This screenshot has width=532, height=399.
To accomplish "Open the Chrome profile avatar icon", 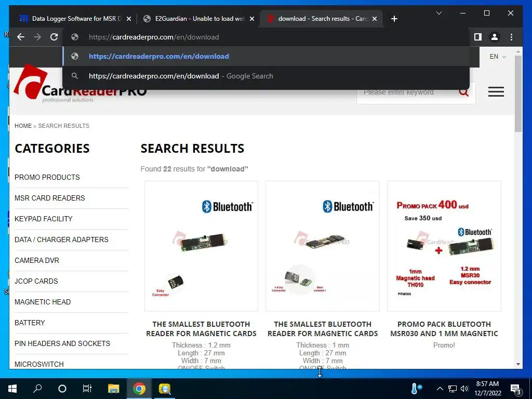I will 495,37.
